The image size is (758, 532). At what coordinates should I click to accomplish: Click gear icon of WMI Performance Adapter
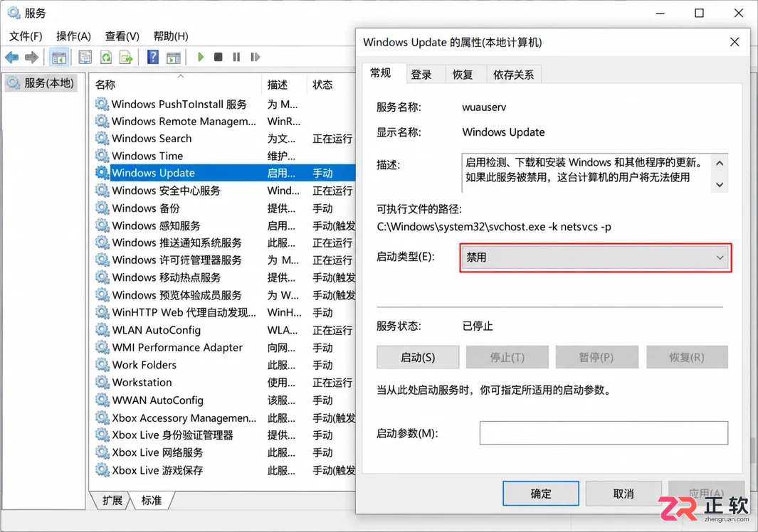[x=102, y=347]
